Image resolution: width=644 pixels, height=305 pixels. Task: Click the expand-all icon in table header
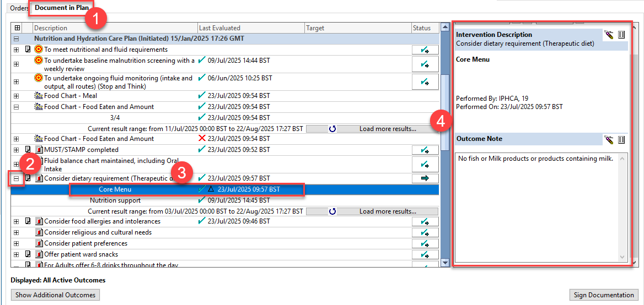[17, 28]
